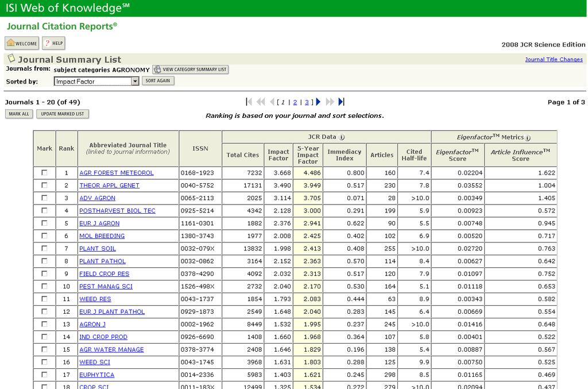Click the Sort Again button
588x389 pixels.
pos(158,80)
